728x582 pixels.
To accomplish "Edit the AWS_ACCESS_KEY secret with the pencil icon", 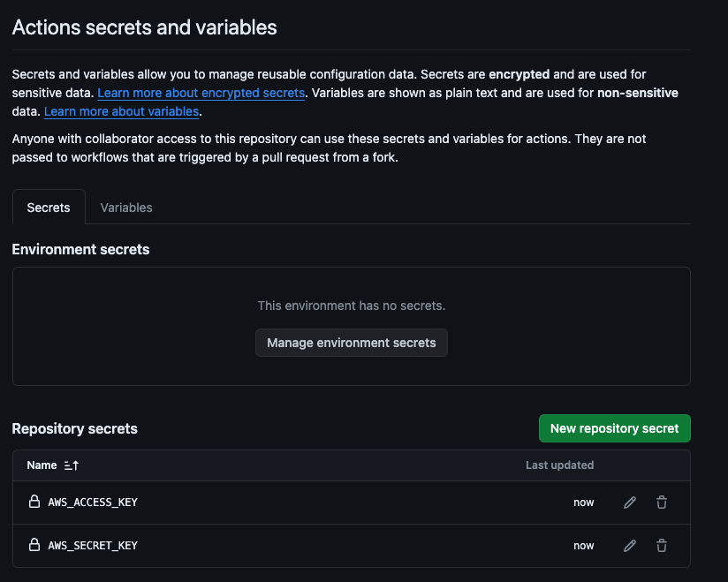I will [629, 502].
